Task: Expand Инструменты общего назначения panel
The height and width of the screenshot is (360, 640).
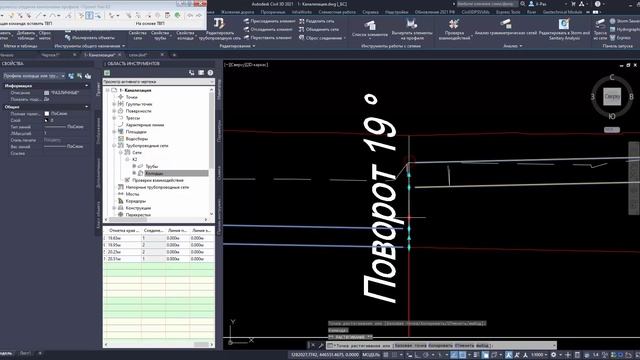Action: tap(90, 46)
